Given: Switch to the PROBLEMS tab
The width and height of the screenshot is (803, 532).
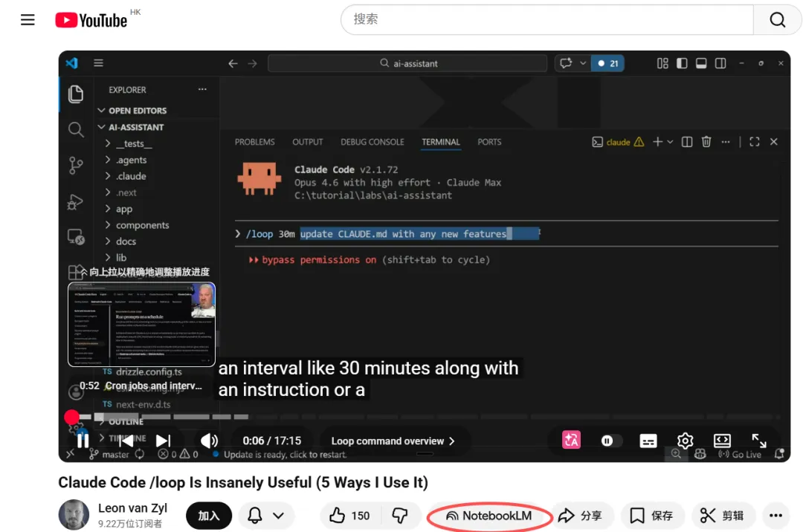Looking at the screenshot, I should (x=254, y=142).
